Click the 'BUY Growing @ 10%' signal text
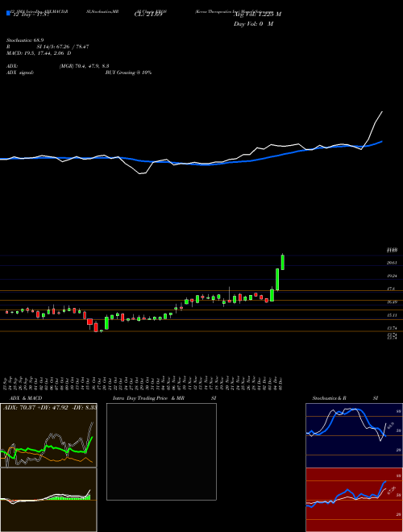This screenshot has height=532, width=403. [x=128, y=73]
